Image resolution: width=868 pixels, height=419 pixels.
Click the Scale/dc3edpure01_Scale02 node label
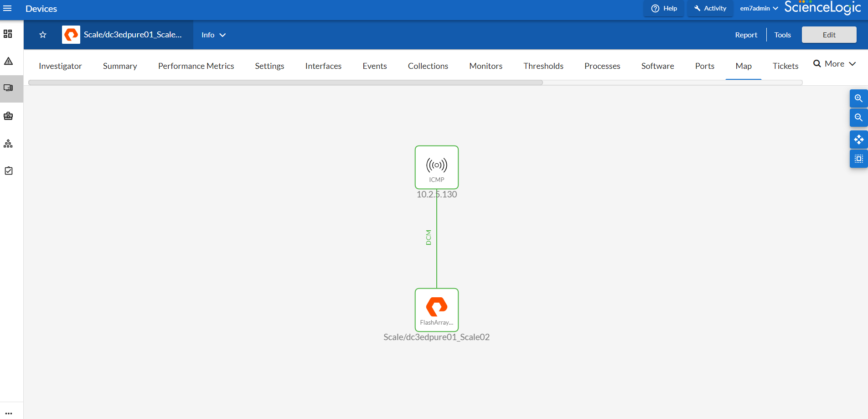437,337
